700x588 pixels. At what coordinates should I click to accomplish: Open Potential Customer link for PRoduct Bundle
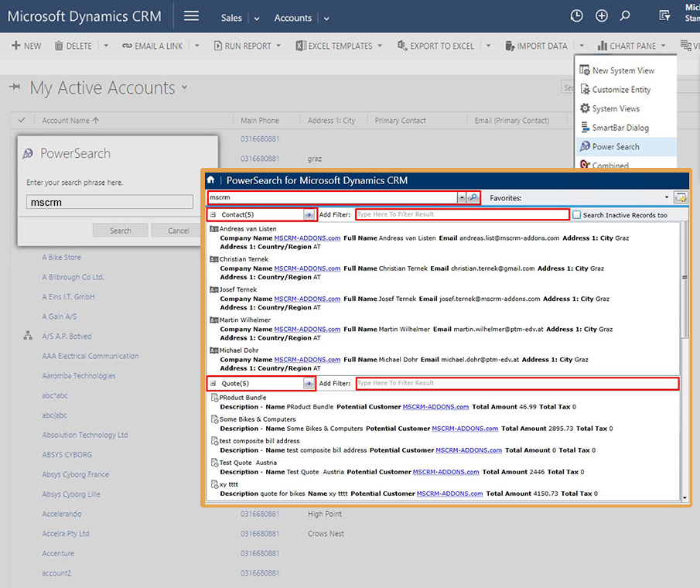pos(435,407)
